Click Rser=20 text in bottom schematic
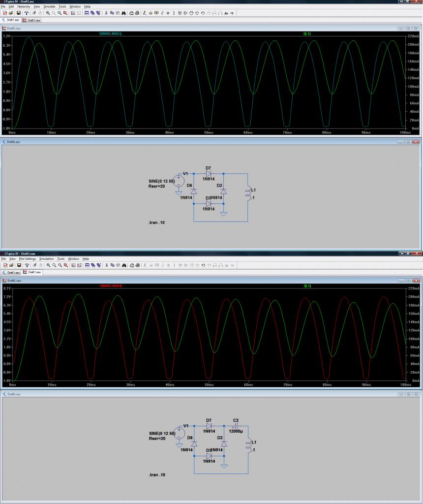Screen dimensions: 423x504 [157, 439]
